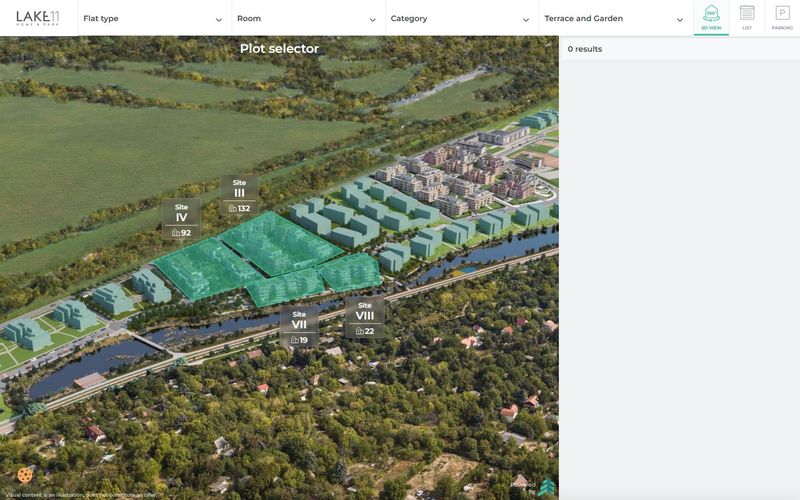Click the Terrace and Garden chevron arrow

680,20
